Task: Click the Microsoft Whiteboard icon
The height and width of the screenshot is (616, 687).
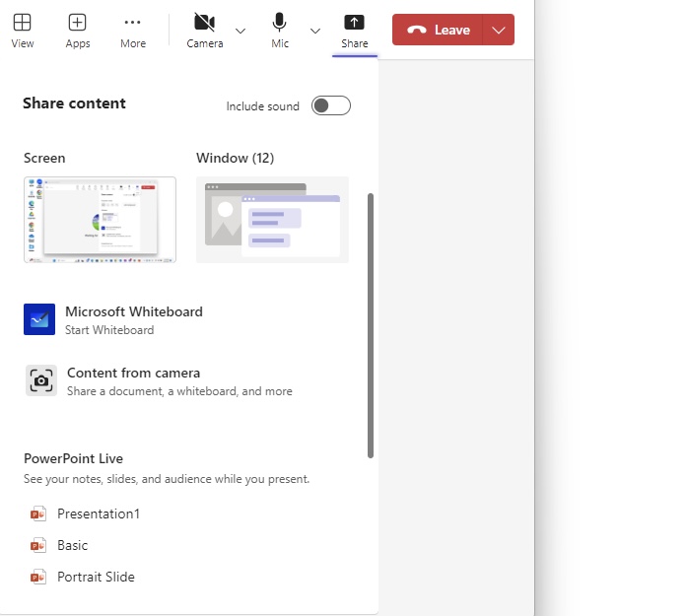Action: point(39,319)
